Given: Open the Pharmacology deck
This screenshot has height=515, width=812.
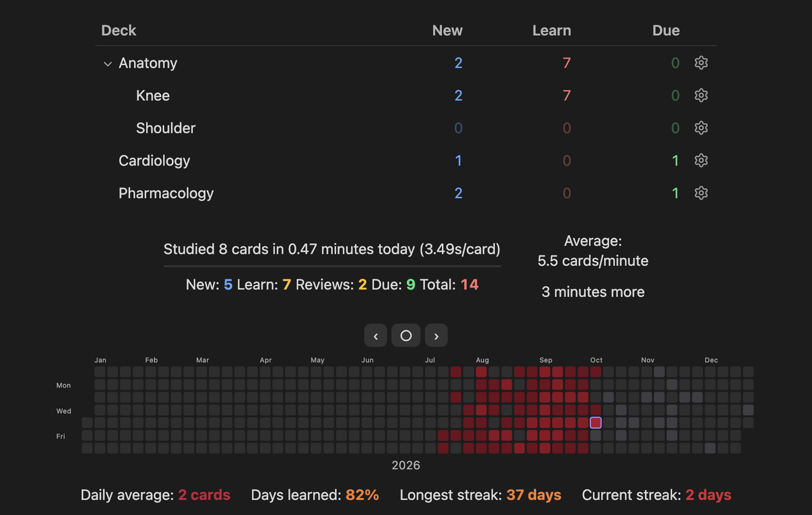Looking at the screenshot, I should (166, 193).
